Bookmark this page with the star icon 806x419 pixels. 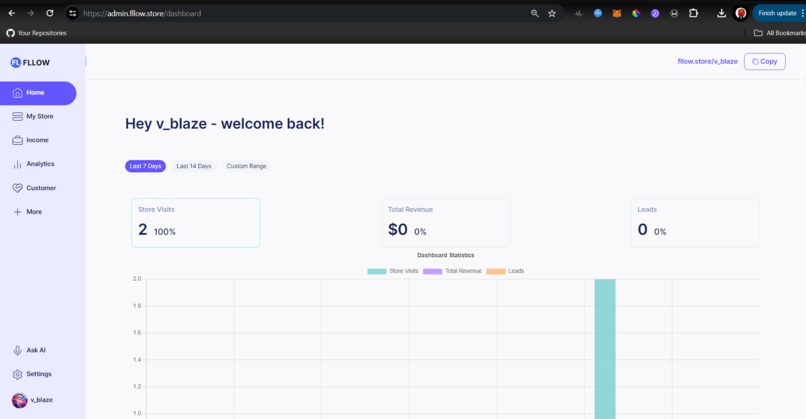552,13
